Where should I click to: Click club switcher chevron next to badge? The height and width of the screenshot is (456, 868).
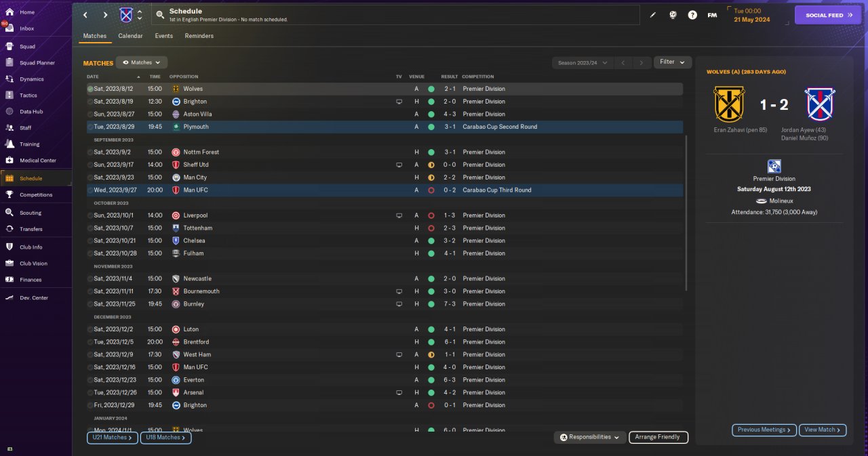coord(140,15)
